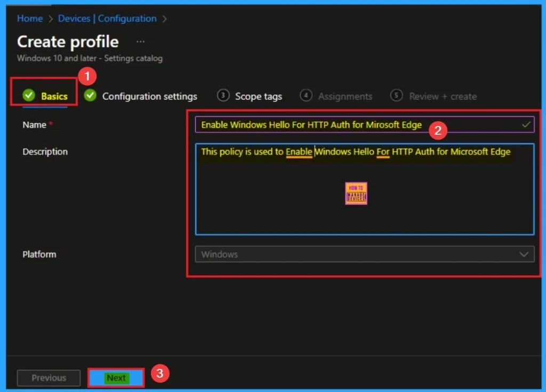Click the Previous button
The image size is (546, 392).
[x=49, y=378]
